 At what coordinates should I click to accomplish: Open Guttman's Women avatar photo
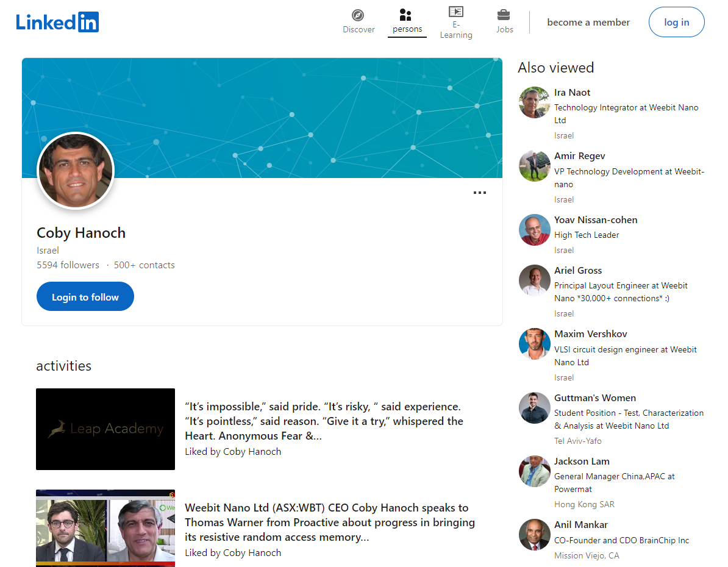534,408
